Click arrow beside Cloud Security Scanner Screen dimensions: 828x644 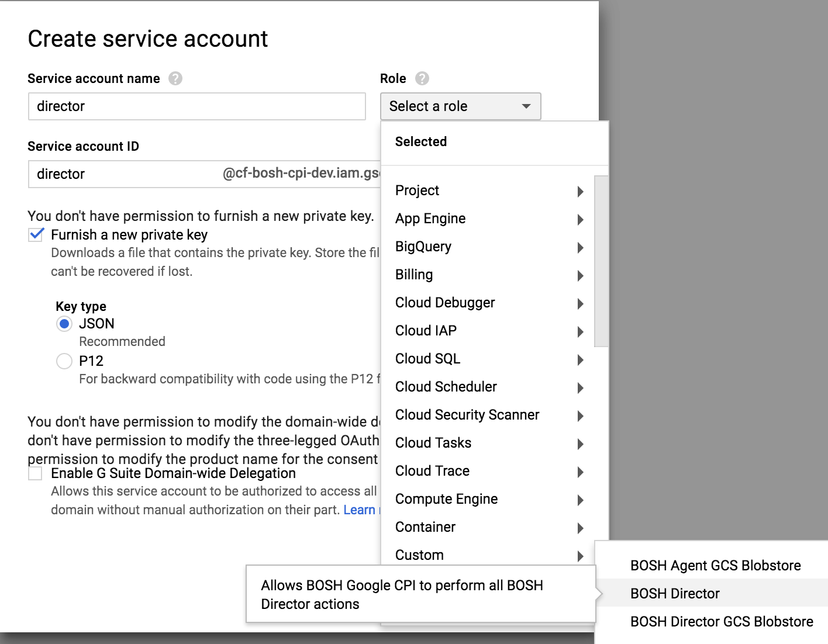580,416
